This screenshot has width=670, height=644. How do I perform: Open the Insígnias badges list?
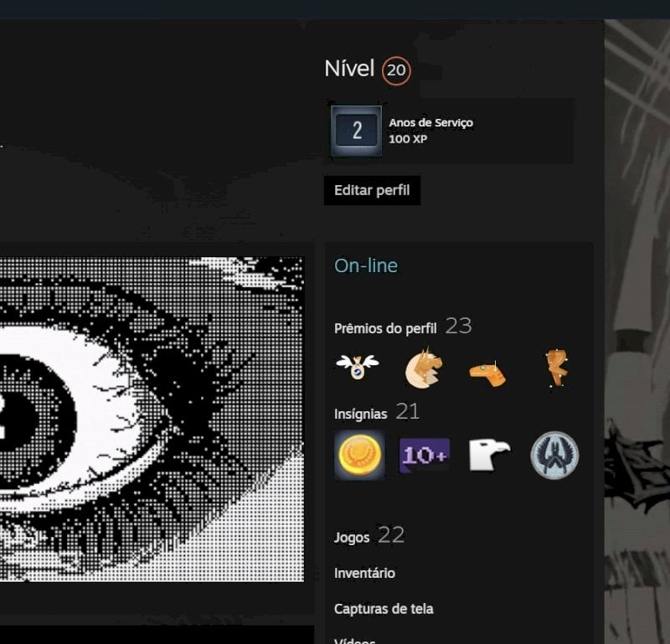[x=360, y=414]
